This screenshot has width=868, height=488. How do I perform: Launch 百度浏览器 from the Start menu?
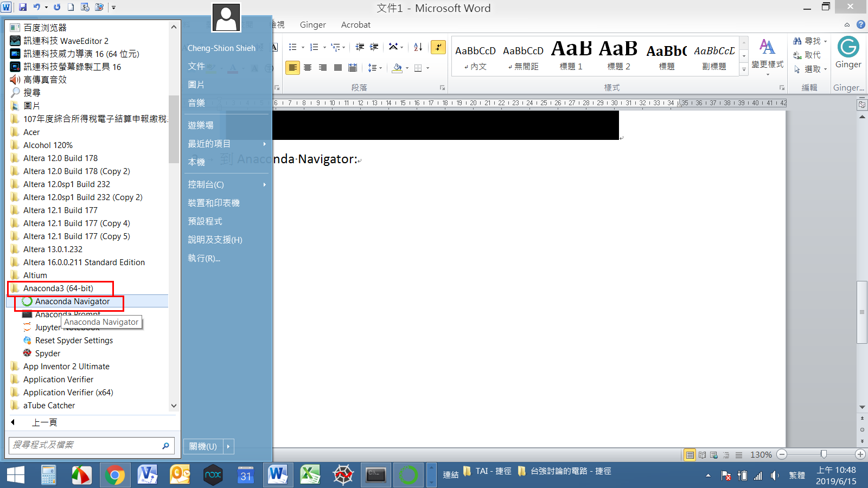[x=44, y=28]
